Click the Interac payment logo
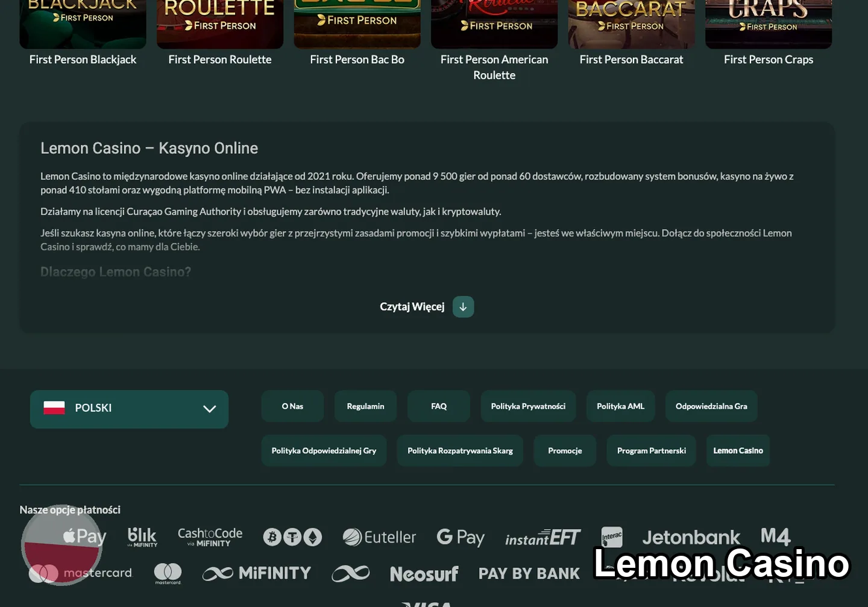 pyautogui.click(x=612, y=537)
